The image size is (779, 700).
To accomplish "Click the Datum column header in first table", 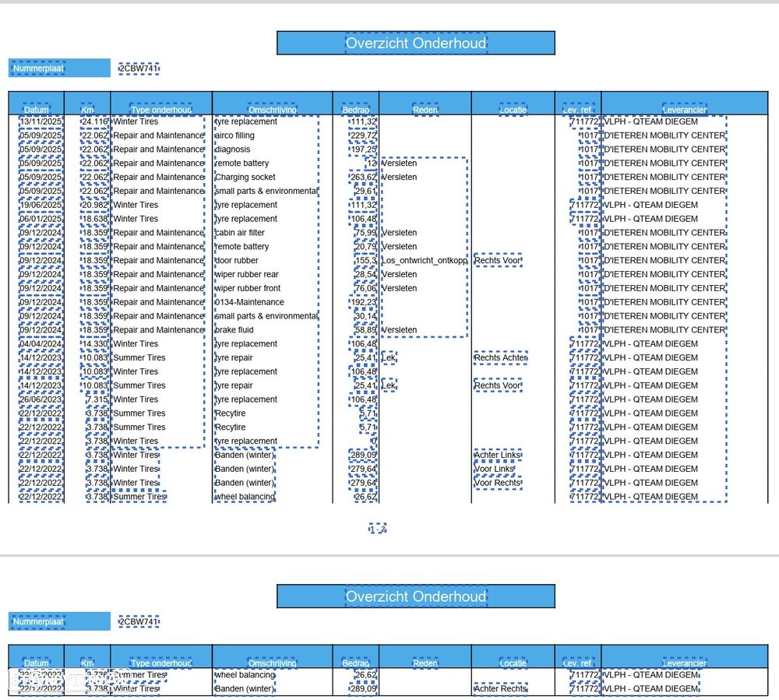I will [37, 110].
